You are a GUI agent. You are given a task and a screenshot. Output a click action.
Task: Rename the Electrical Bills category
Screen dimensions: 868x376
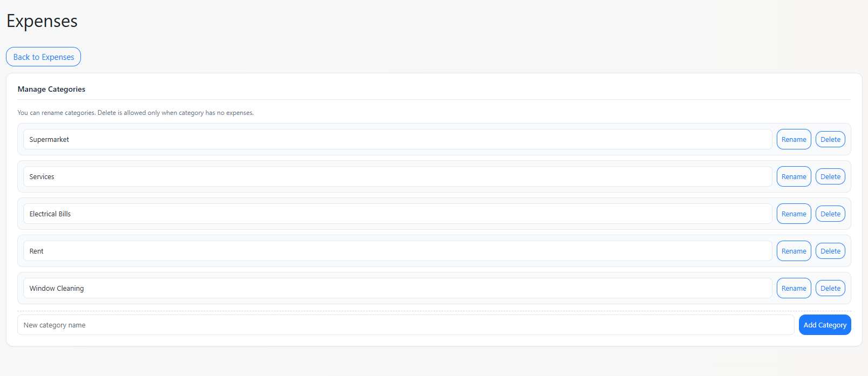[794, 214]
